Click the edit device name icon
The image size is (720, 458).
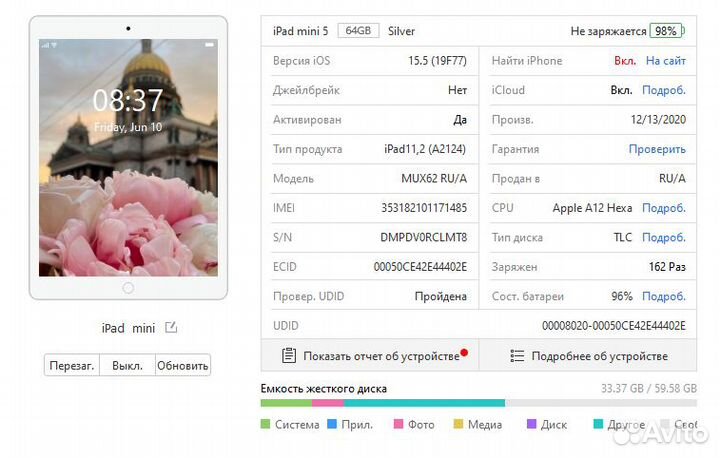coord(171,328)
